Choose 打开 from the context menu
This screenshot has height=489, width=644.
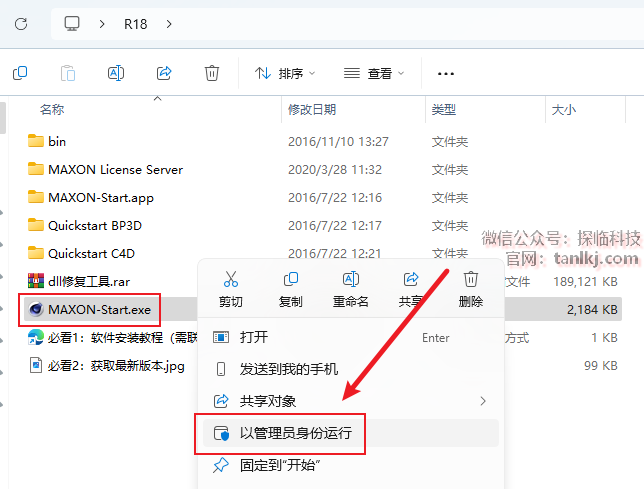(x=351, y=337)
